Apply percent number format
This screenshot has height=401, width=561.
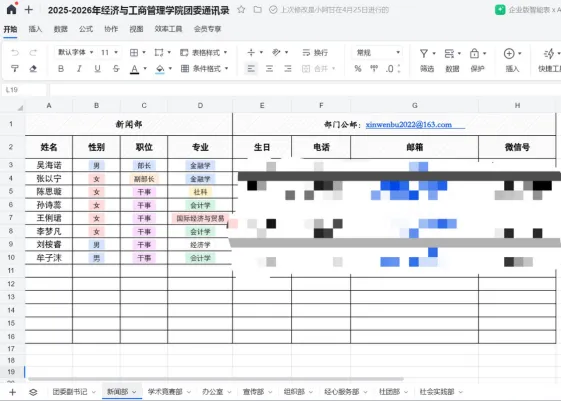[x=358, y=68]
